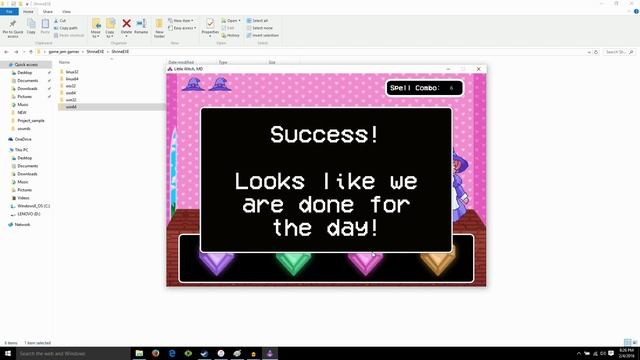Click Select all in the ribbon
The width and height of the screenshot is (640, 360).
pos(257,20)
